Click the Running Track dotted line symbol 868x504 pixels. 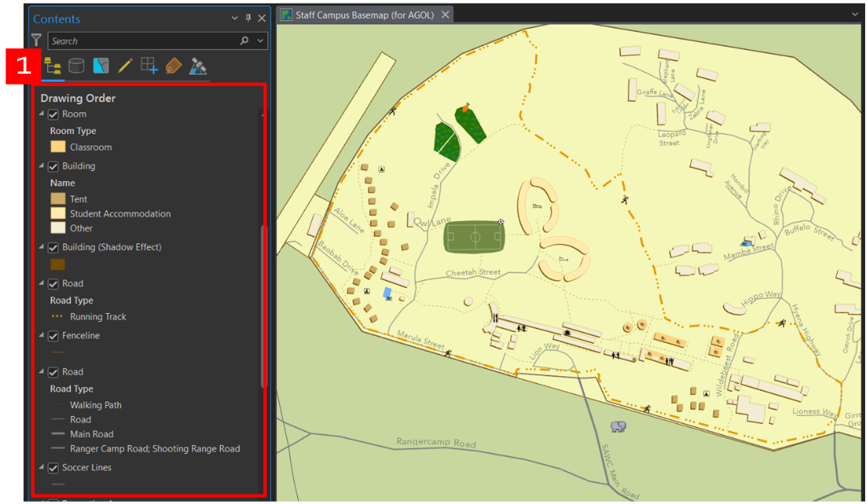(57, 317)
